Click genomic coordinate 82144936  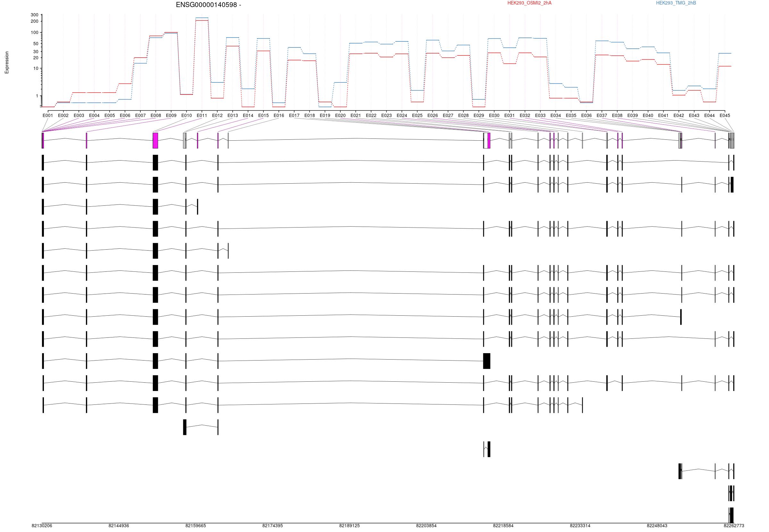tap(119, 526)
